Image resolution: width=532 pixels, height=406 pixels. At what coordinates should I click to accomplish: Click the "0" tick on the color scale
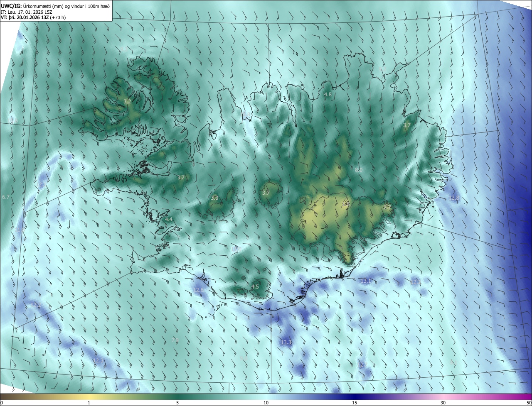2,403
